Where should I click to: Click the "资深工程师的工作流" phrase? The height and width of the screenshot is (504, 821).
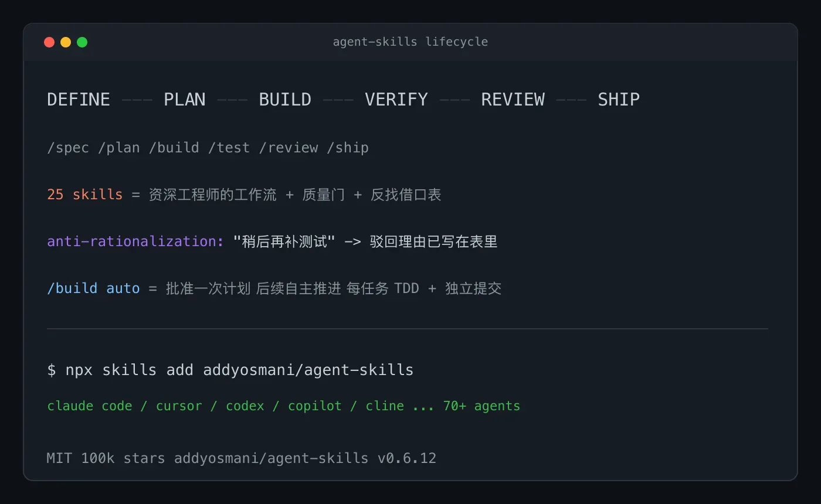(213, 195)
